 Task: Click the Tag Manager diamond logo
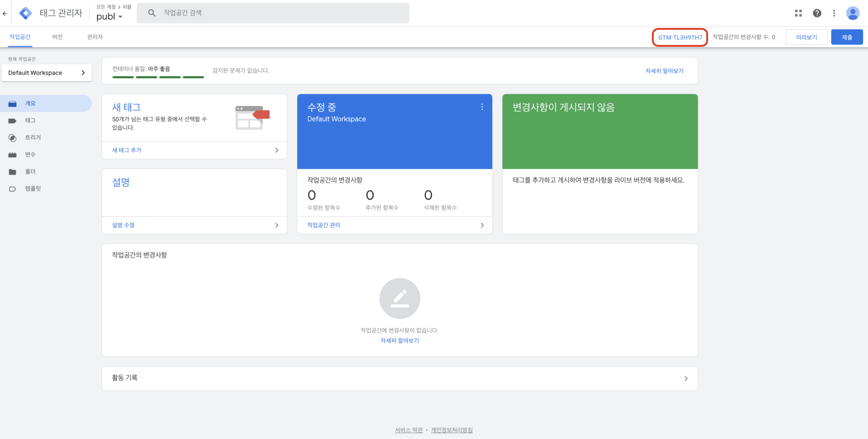tap(25, 13)
